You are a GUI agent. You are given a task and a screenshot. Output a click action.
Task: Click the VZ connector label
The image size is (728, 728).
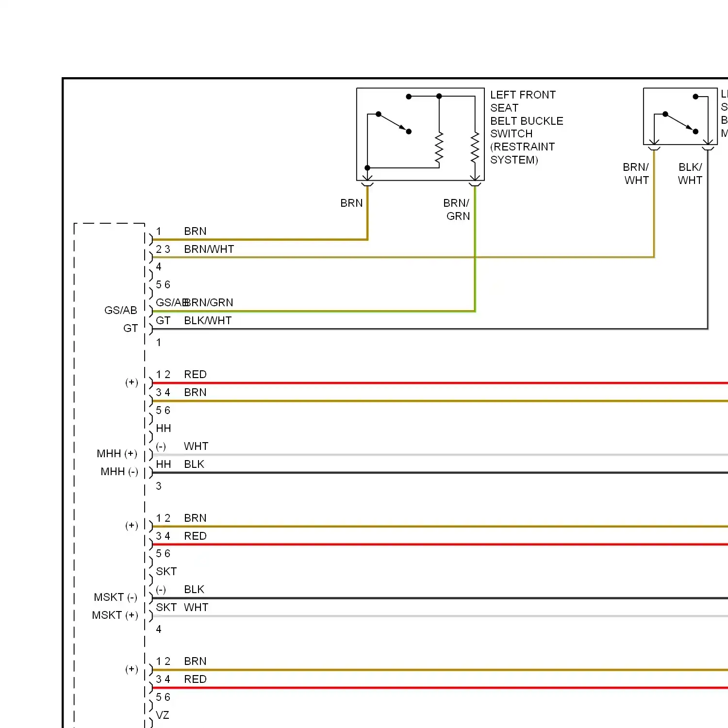click(x=163, y=715)
